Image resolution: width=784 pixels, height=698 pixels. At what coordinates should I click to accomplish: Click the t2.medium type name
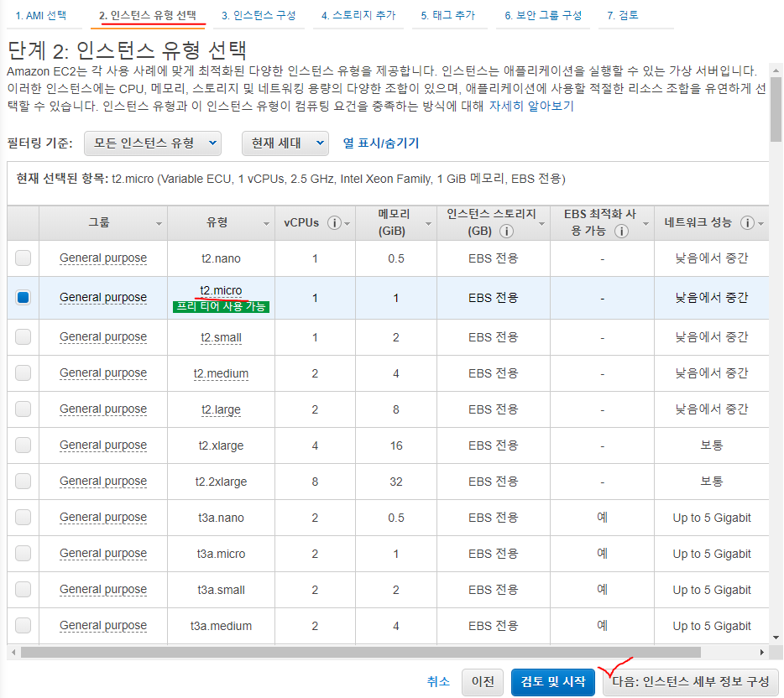click(221, 373)
